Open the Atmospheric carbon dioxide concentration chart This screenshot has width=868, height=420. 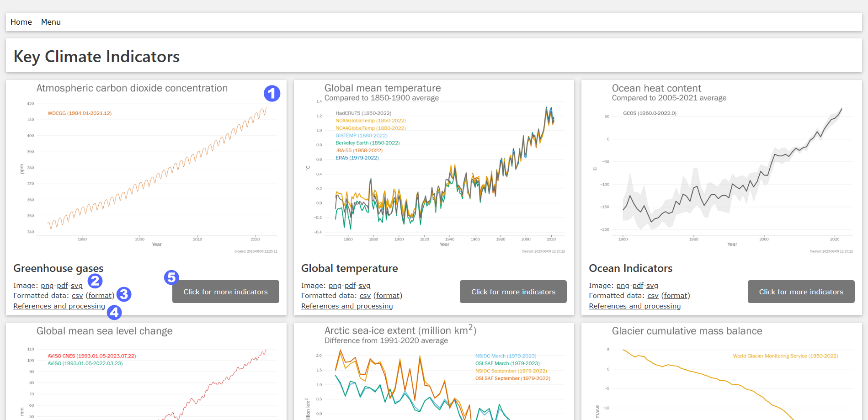click(146, 168)
